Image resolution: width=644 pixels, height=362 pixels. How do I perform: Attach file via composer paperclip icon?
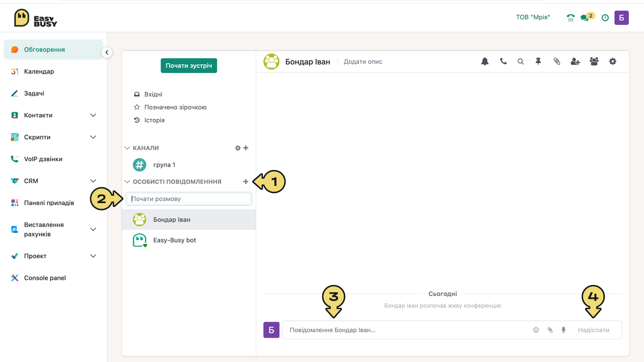click(x=550, y=330)
